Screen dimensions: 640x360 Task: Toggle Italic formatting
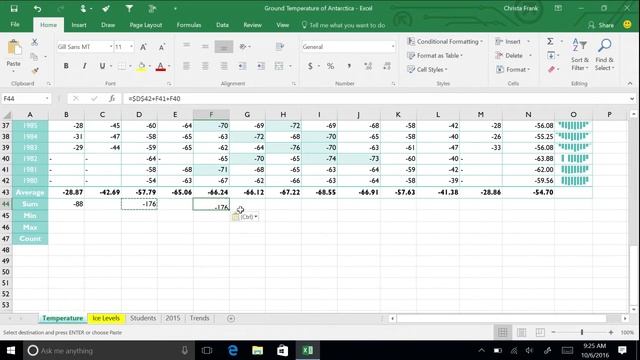(x=84, y=66)
